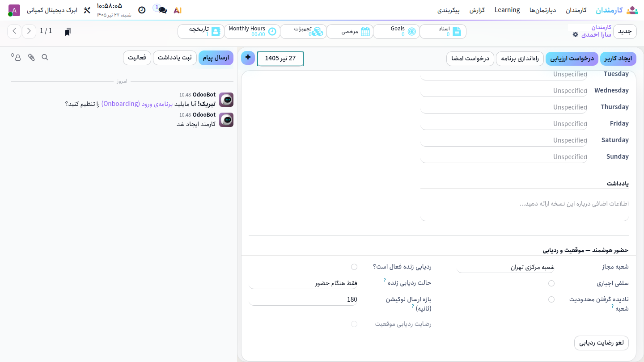Click ایجاد کاربر button
This screenshot has height=362, width=644.
[x=618, y=59]
